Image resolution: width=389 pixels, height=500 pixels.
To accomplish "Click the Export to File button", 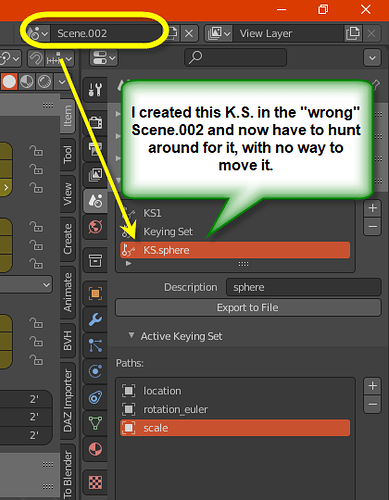I will tap(248, 307).
